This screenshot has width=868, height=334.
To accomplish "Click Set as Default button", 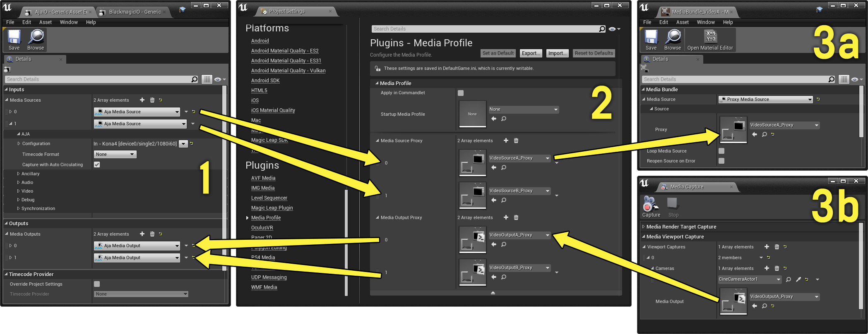I will [498, 53].
